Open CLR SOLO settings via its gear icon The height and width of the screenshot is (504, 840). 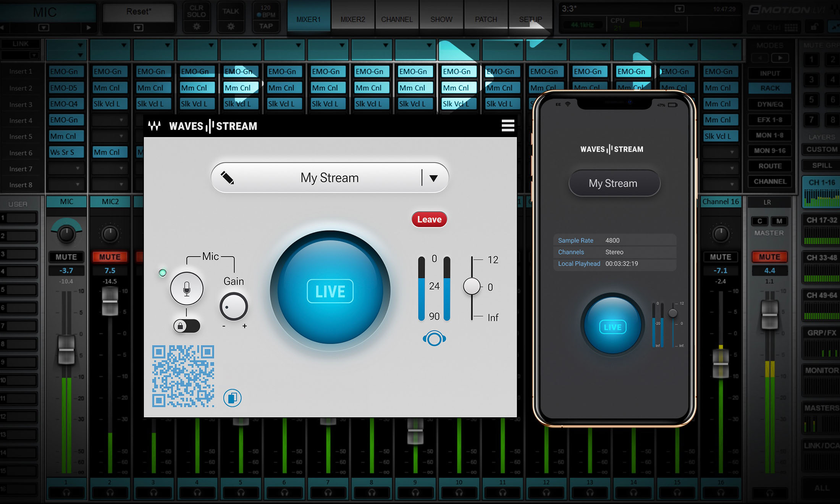[x=196, y=25]
